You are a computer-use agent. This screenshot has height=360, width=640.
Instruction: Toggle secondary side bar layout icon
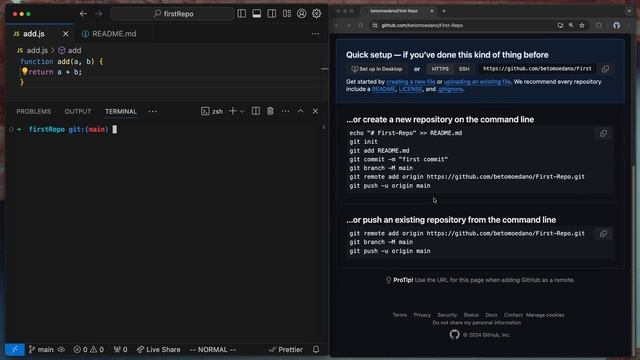pos(272,13)
